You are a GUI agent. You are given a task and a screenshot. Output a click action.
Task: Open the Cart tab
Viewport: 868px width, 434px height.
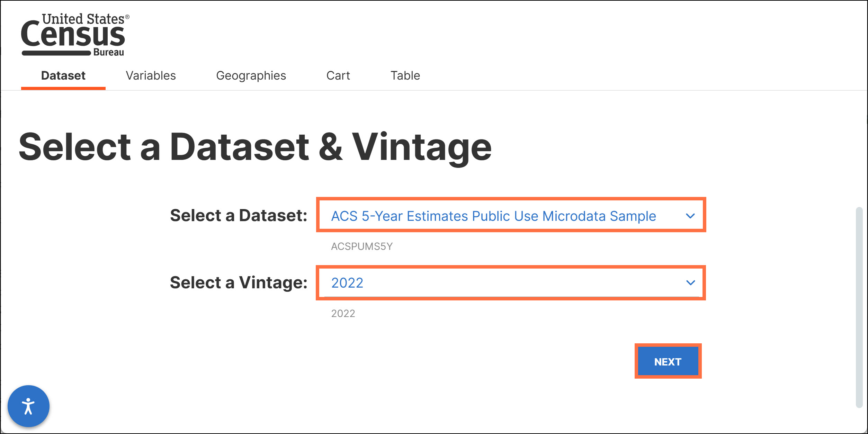[x=338, y=75]
